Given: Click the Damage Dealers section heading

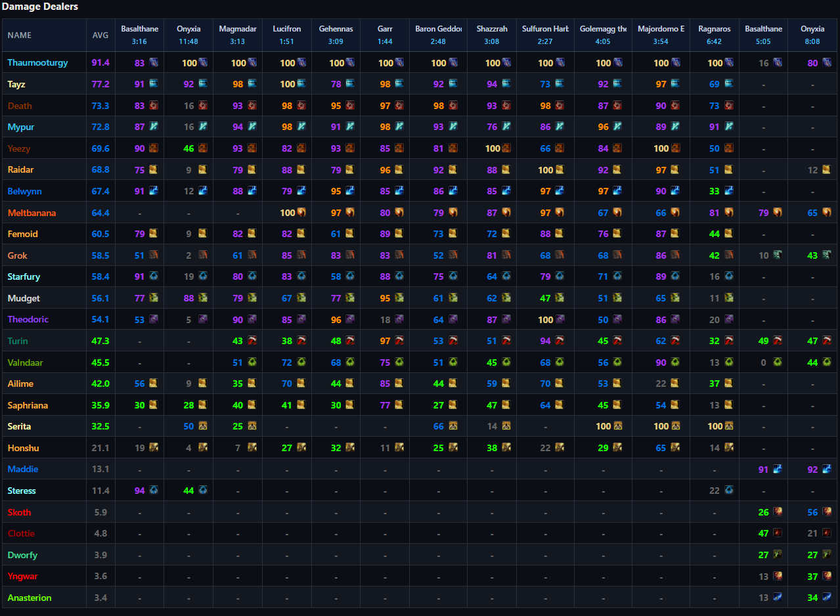Looking at the screenshot, I should 39,7.
